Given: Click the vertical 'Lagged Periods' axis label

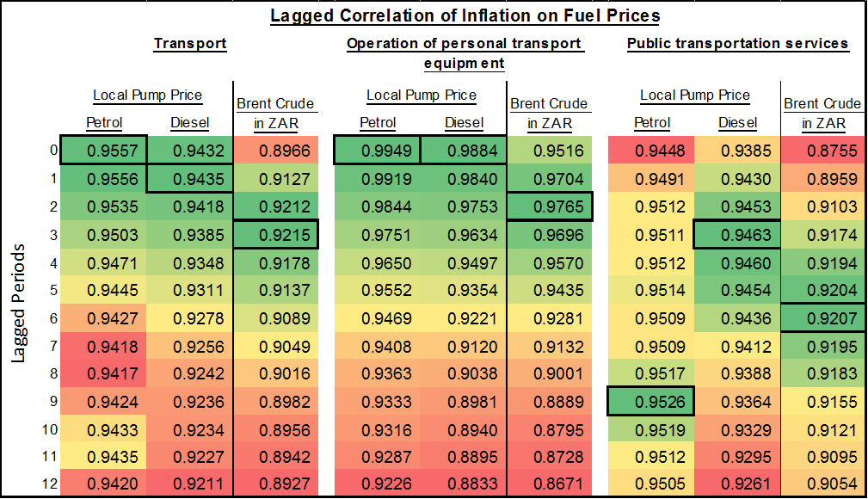Looking at the screenshot, I should click(x=18, y=304).
